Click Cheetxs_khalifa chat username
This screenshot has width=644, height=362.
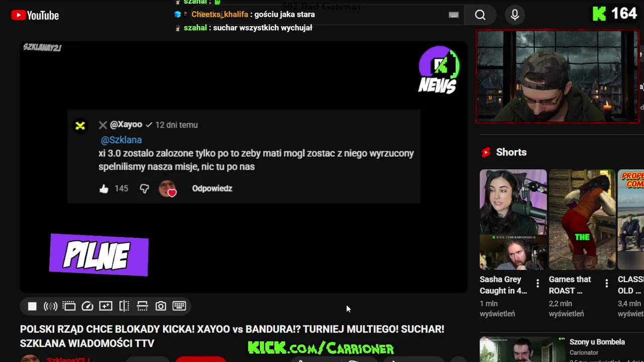219,15
